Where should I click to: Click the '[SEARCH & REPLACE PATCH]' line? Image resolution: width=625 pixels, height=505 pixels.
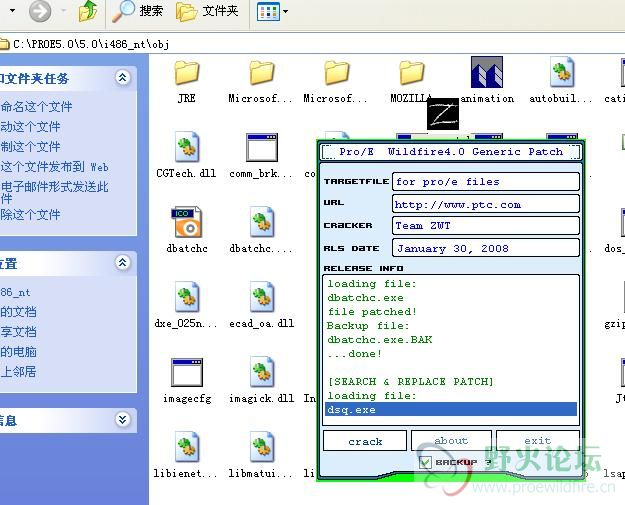click(411, 381)
